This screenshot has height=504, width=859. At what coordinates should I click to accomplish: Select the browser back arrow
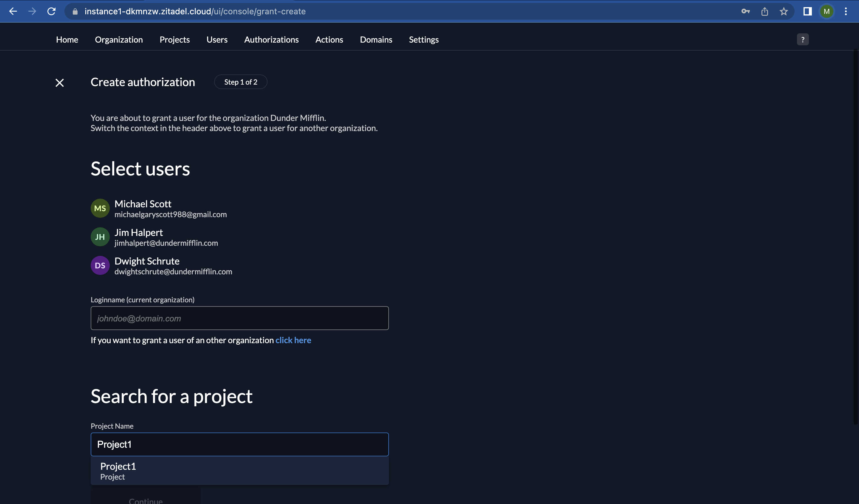[x=13, y=11]
